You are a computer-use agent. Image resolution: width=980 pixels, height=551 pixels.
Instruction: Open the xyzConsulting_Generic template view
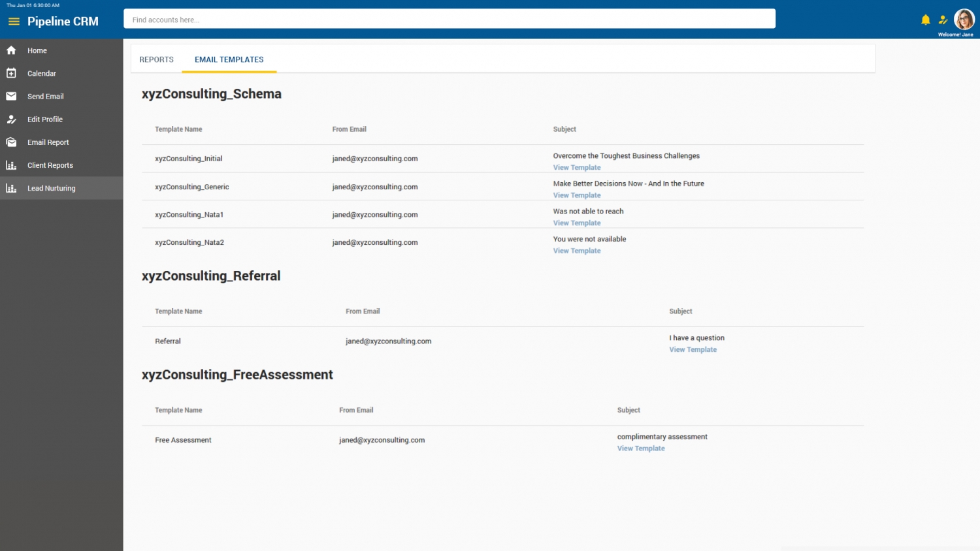576,195
